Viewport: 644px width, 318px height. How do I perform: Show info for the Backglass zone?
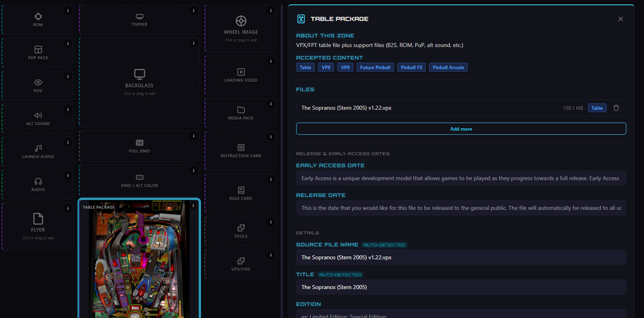coord(193,43)
